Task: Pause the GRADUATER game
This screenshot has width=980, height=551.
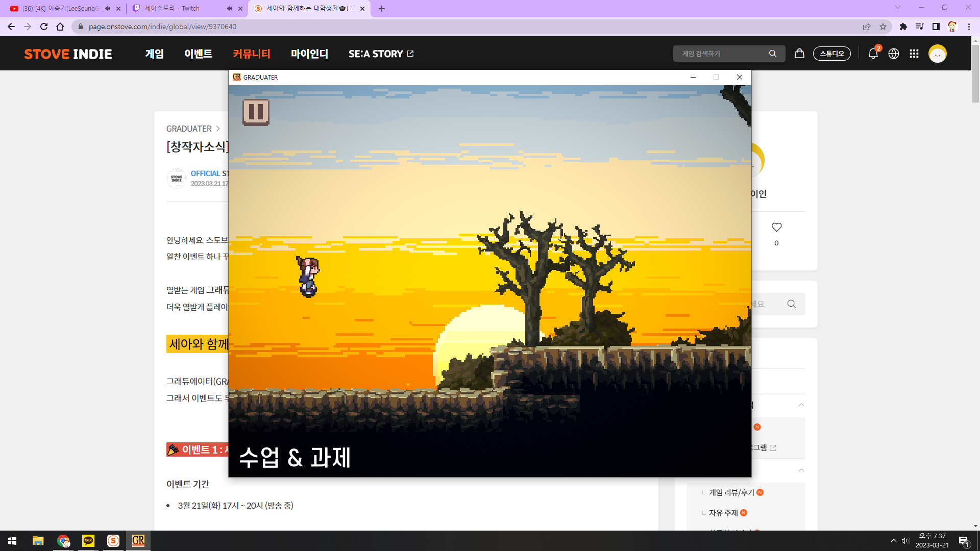Action: tap(256, 112)
